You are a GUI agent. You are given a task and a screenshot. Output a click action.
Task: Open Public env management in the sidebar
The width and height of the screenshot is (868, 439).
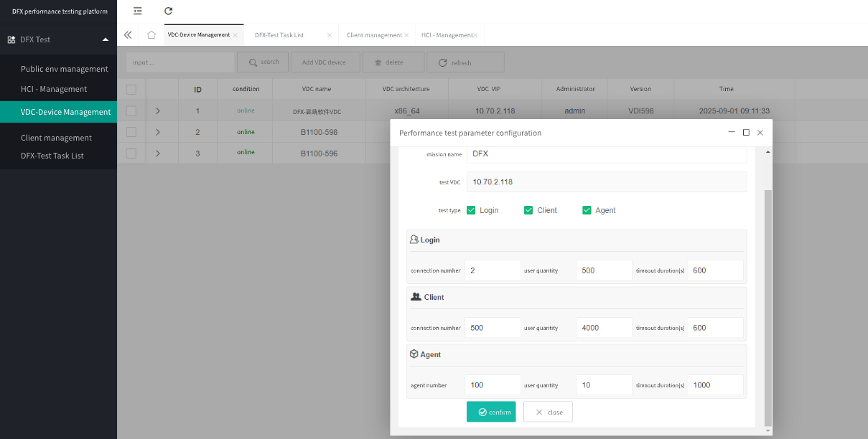[x=64, y=69]
